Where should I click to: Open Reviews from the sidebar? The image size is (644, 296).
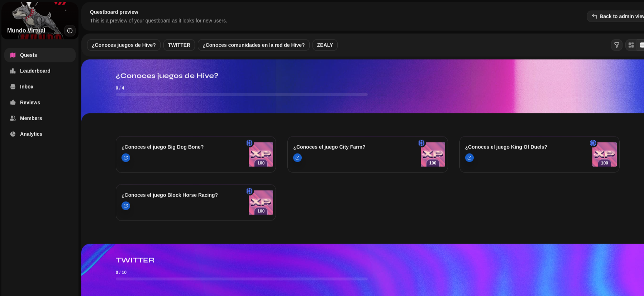pyautogui.click(x=40, y=102)
